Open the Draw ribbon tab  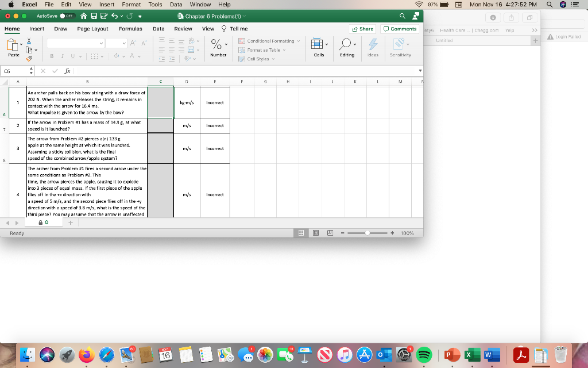click(61, 29)
